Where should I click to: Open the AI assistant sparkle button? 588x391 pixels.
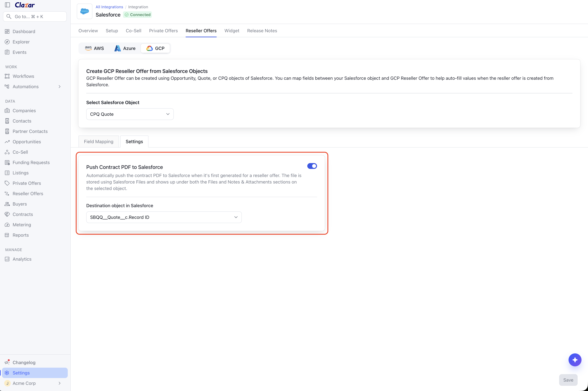click(575, 360)
